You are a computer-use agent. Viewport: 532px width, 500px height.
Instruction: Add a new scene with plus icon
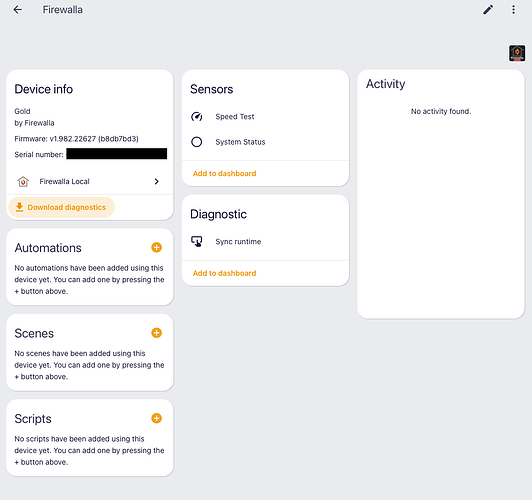(x=156, y=333)
